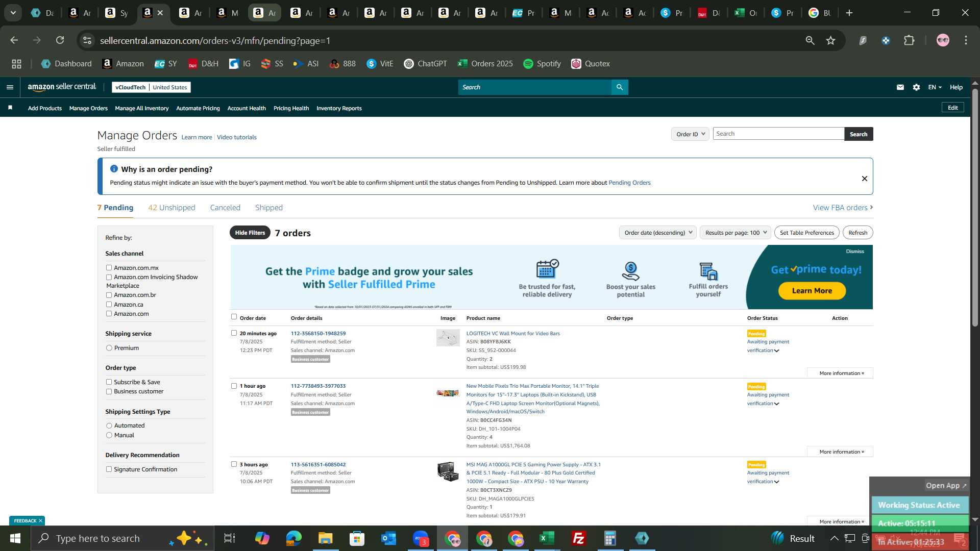Viewport: 980px width, 551px height.
Task: Switch to the Shipped tab
Action: click(269, 208)
